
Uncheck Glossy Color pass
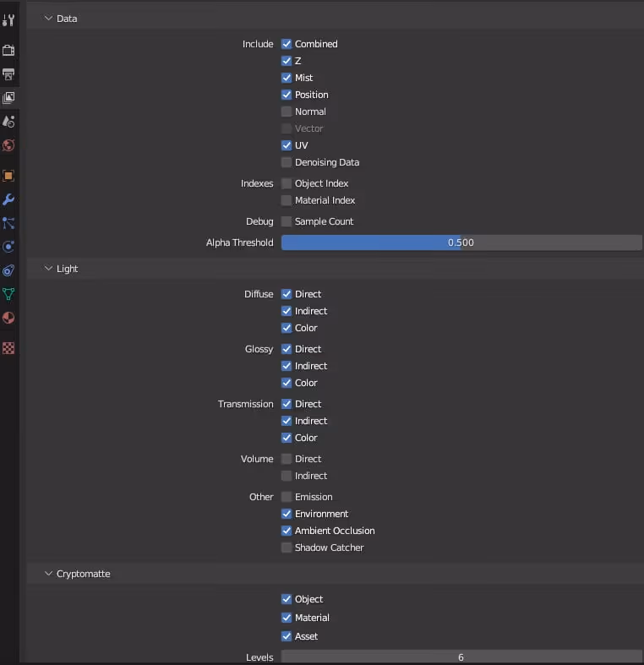click(x=287, y=383)
